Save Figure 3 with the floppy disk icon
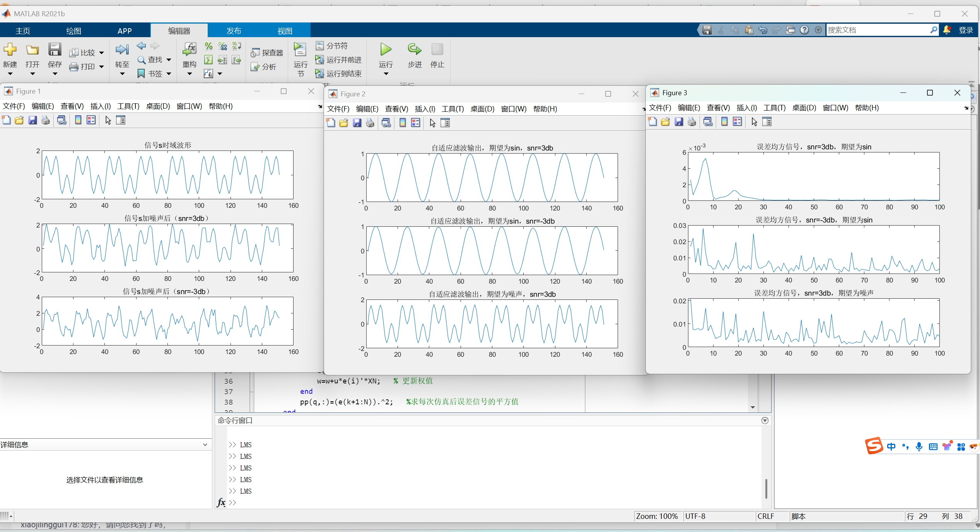980x532 pixels. (x=679, y=121)
